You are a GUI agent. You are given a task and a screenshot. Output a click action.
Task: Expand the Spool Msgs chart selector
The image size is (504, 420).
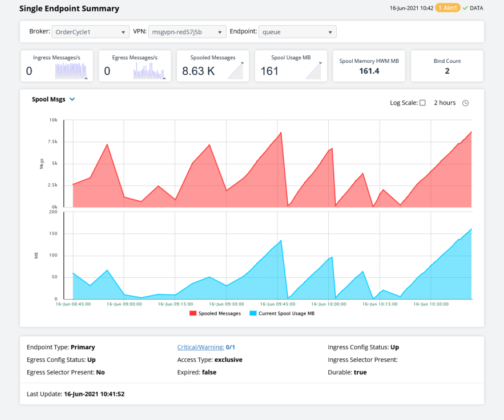[x=72, y=99]
